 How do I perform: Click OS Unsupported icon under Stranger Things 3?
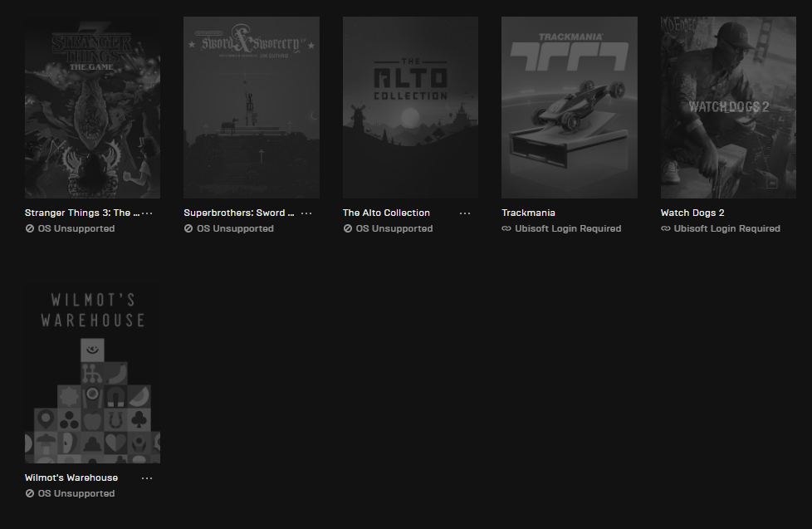click(x=30, y=228)
